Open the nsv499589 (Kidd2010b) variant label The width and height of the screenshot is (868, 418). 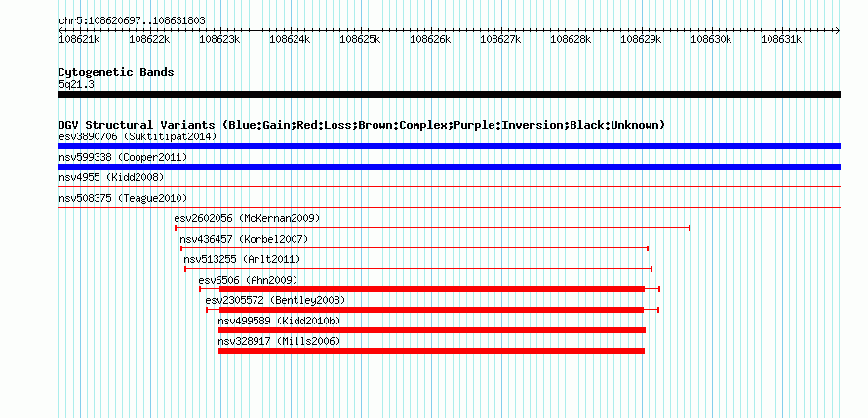(279, 321)
